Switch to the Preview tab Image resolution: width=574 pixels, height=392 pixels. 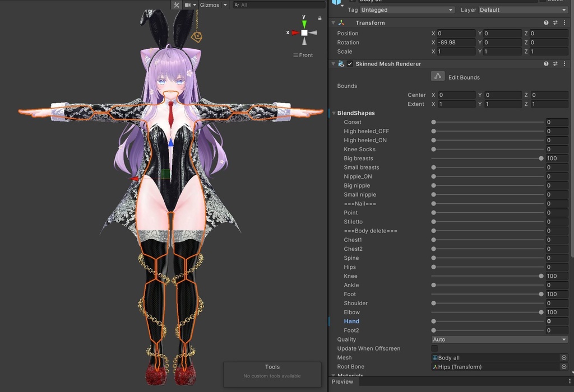pyautogui.click(x=342, y=382)
